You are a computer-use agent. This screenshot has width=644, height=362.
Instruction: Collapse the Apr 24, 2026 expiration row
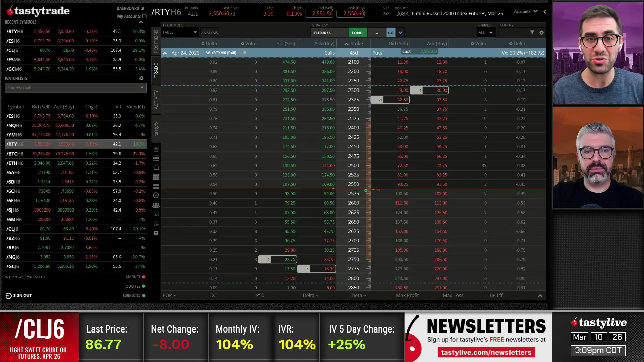point(165,53)
